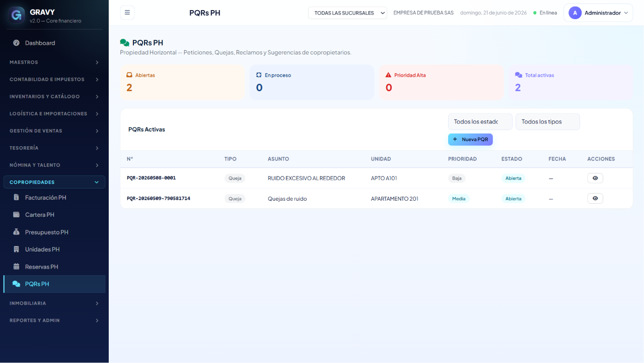Expand the Logística e Importaciones section

tap(54, 113)
